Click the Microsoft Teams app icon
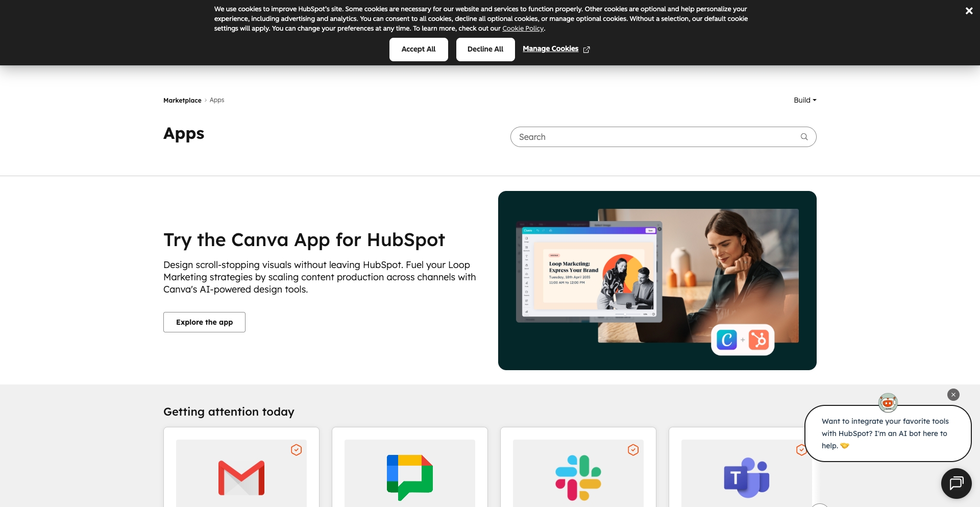This screenshot has width=980, height=507. (x=746, y=477)
